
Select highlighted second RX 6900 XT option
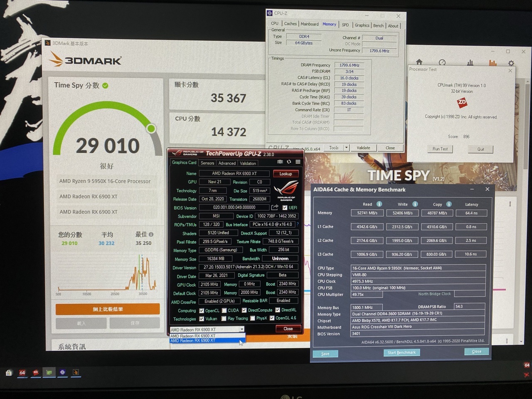pos(207,340)
